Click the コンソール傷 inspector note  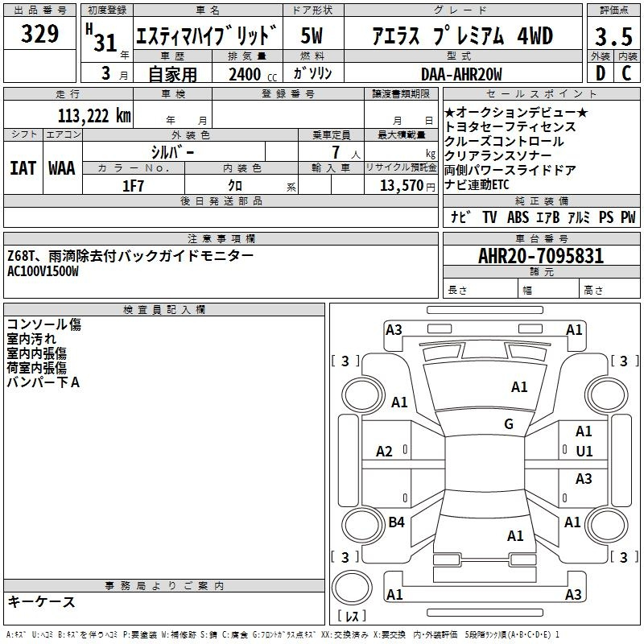pos(44,324)
